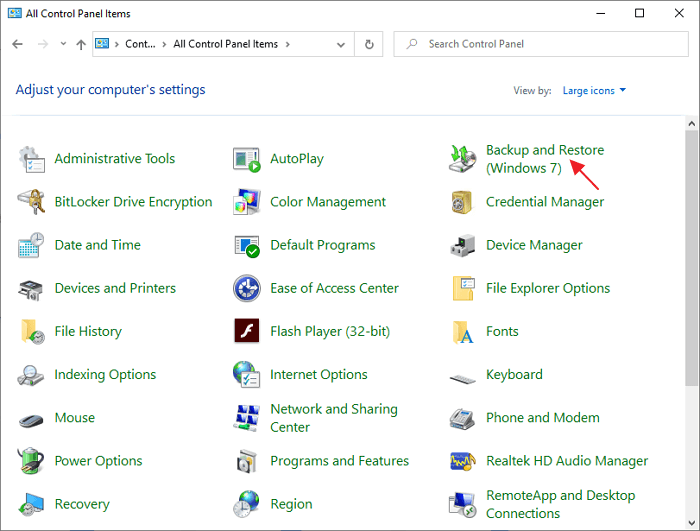Image resolution: width=700 pixels, height=531 pixels.
Task: Open the Device Manager link text
Action: tap(534, 245)
